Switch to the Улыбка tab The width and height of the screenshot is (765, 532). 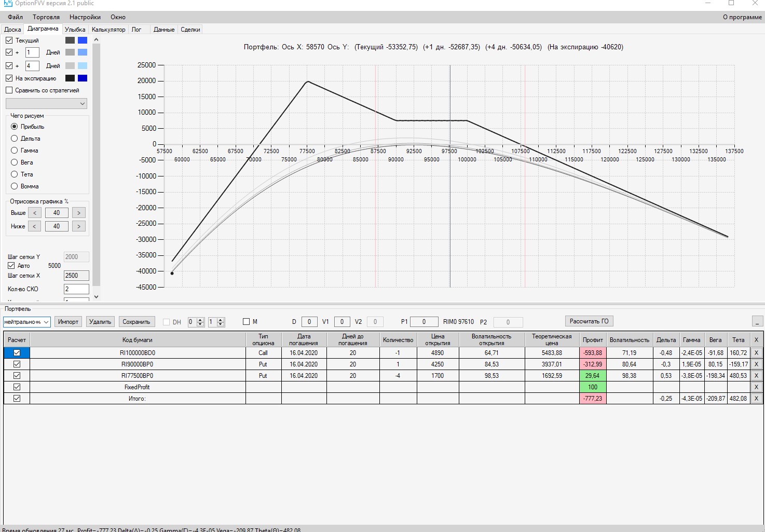coord(75,30)
